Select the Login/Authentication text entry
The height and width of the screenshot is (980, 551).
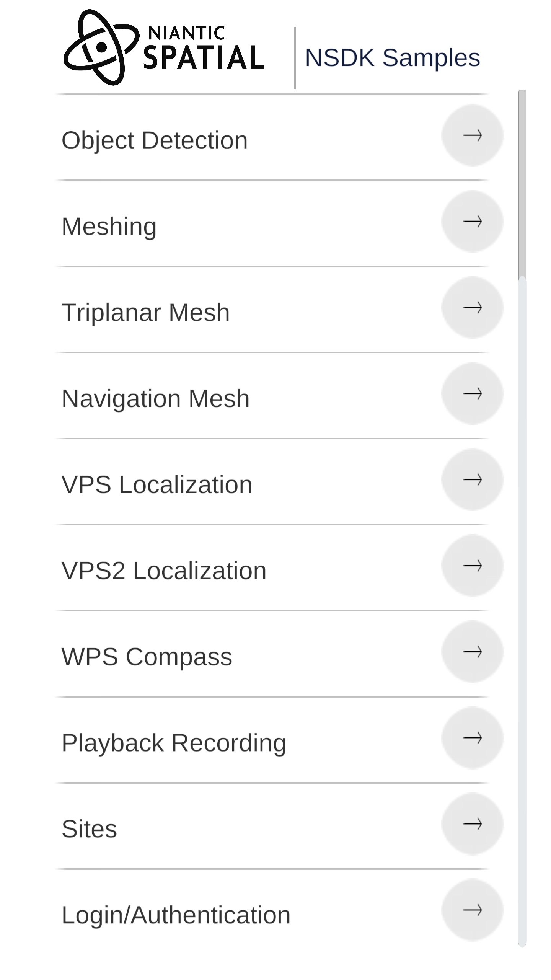(x=176, y=915)
